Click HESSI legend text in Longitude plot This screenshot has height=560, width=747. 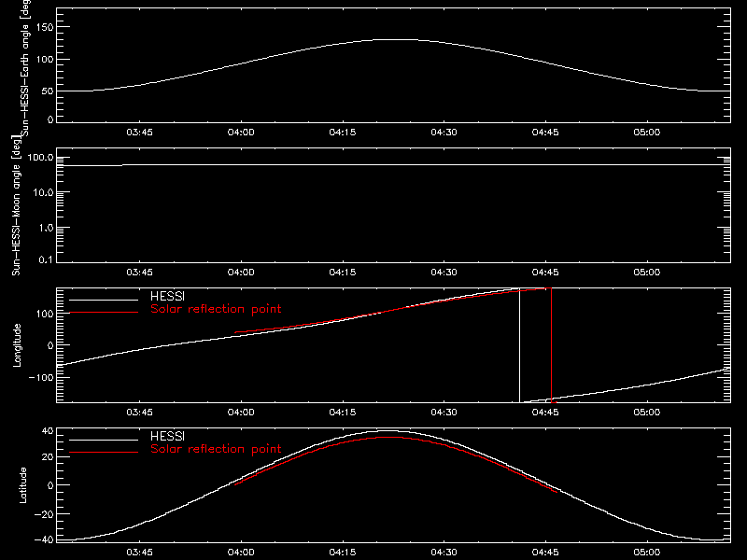click(168, 296)
